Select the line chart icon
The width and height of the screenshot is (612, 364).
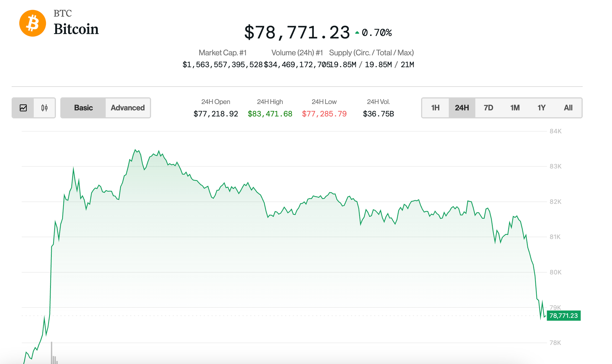[x=24, y=108]
